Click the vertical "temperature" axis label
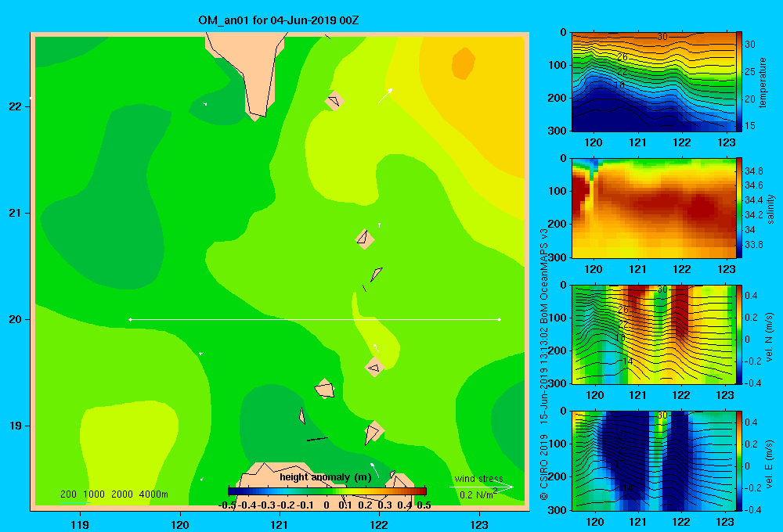Viewport: 783px width, 532px height. tap(763, 82)
